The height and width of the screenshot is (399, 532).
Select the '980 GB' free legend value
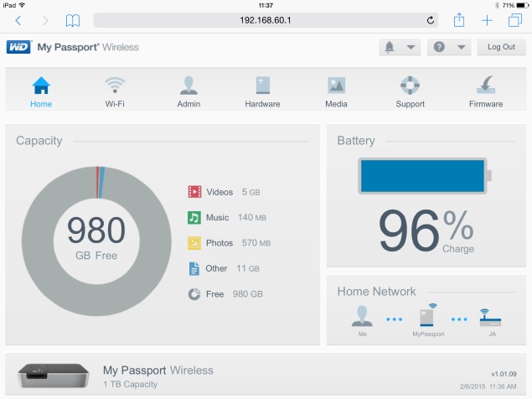[x=248, y=294]
